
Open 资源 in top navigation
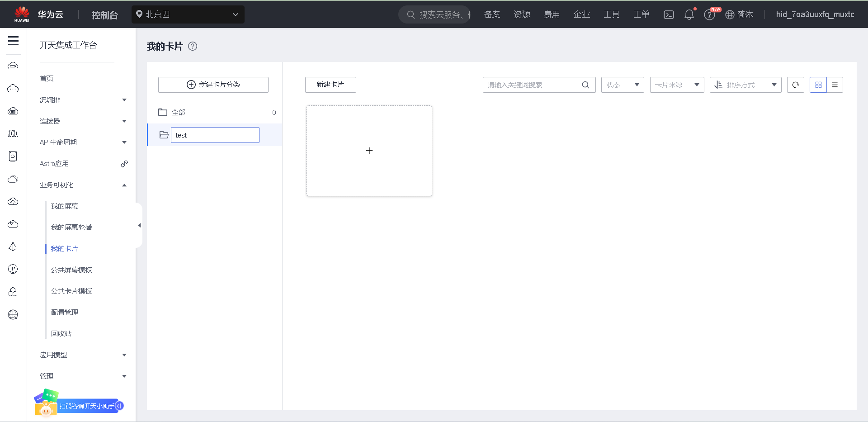click(x=522, y=14)
